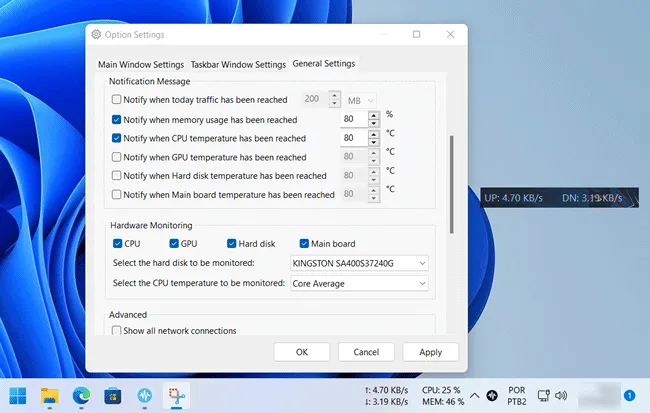Close the Option Settings dialog

pyautogui.click(x=451, y=34)
